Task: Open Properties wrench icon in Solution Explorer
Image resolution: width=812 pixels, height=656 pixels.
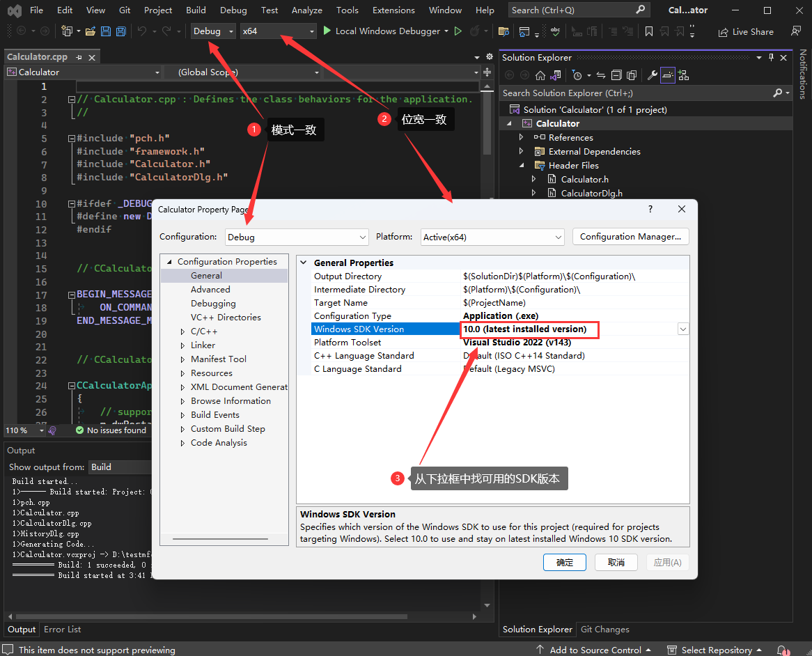Action: pos(653,76)
